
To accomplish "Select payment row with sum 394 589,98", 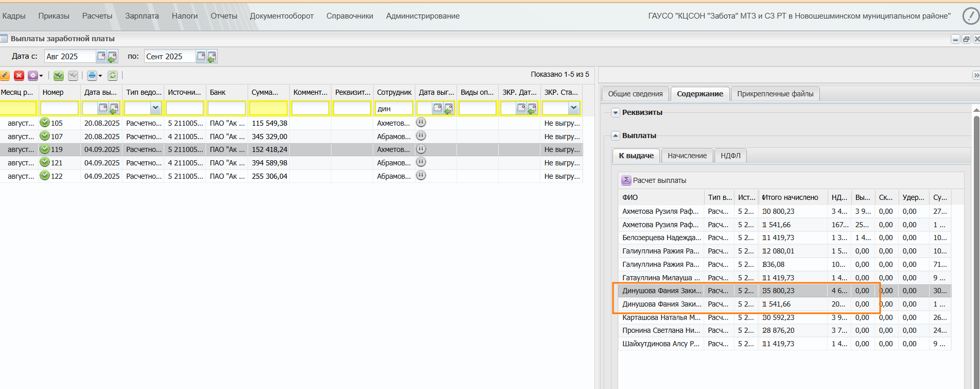I will pos(291,163).
